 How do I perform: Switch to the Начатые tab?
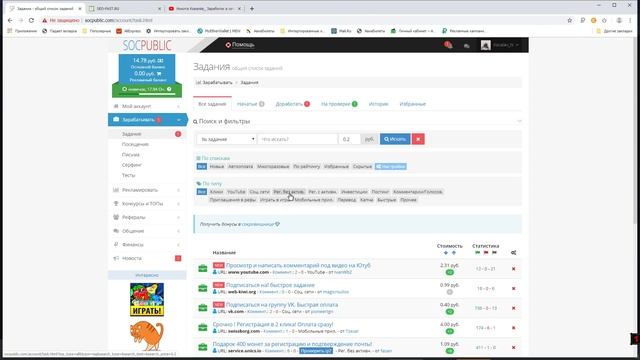[251, 104]
